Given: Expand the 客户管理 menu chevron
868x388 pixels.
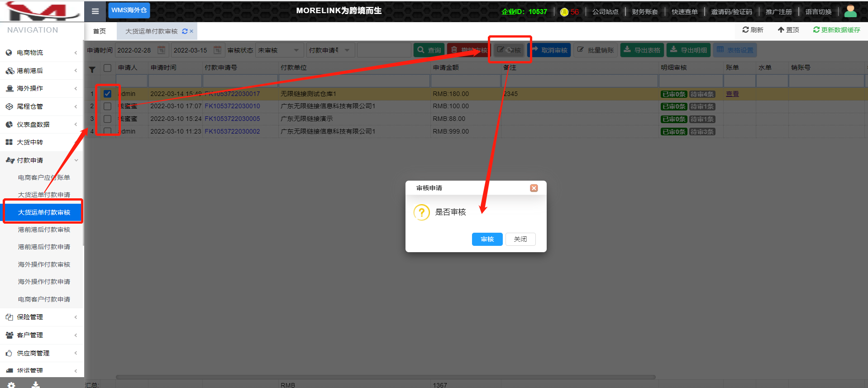Looking at the screenshot, I should (x=76, y=335).
